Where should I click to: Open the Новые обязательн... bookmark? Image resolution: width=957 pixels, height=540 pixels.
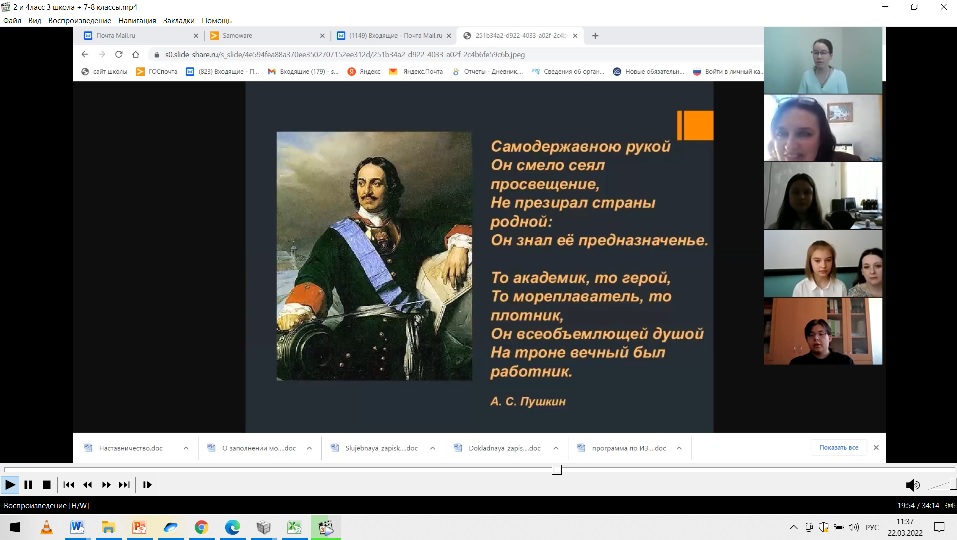649,71
